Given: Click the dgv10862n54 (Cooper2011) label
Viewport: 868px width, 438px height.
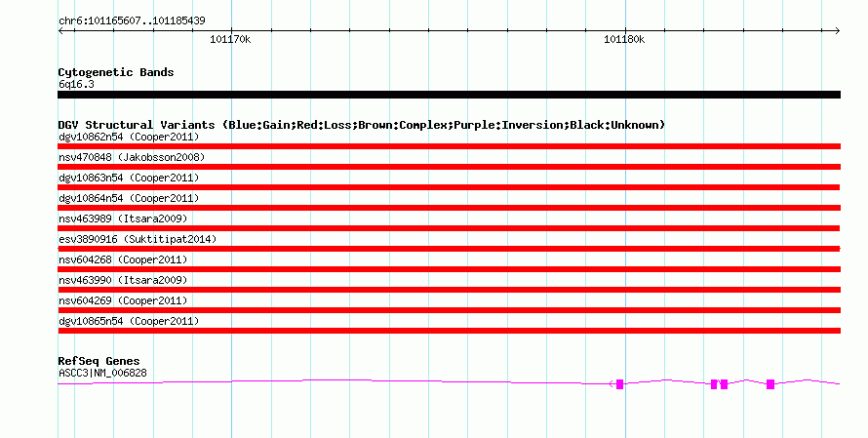Looking at the screenshot, I should (129, 137).
